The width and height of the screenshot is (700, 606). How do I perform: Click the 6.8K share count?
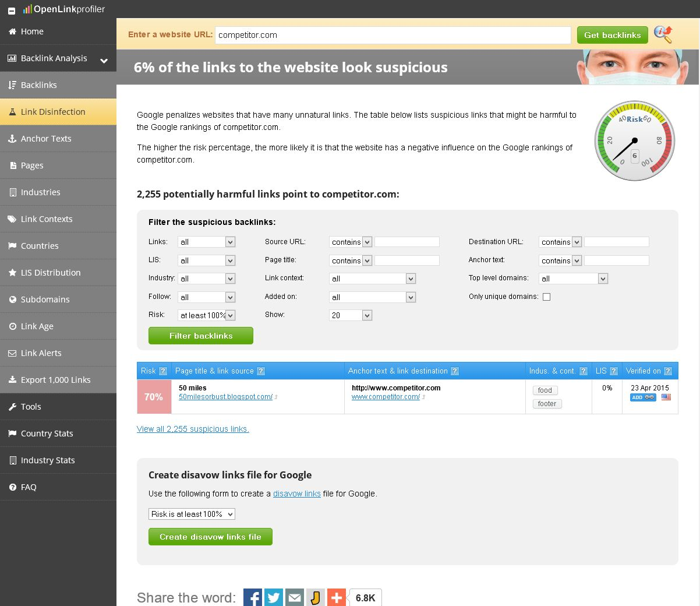coord(365,598)
